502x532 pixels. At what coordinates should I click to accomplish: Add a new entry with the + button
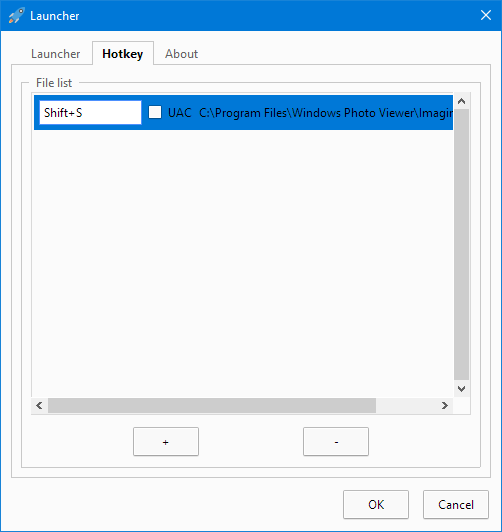tap(166, 441)
